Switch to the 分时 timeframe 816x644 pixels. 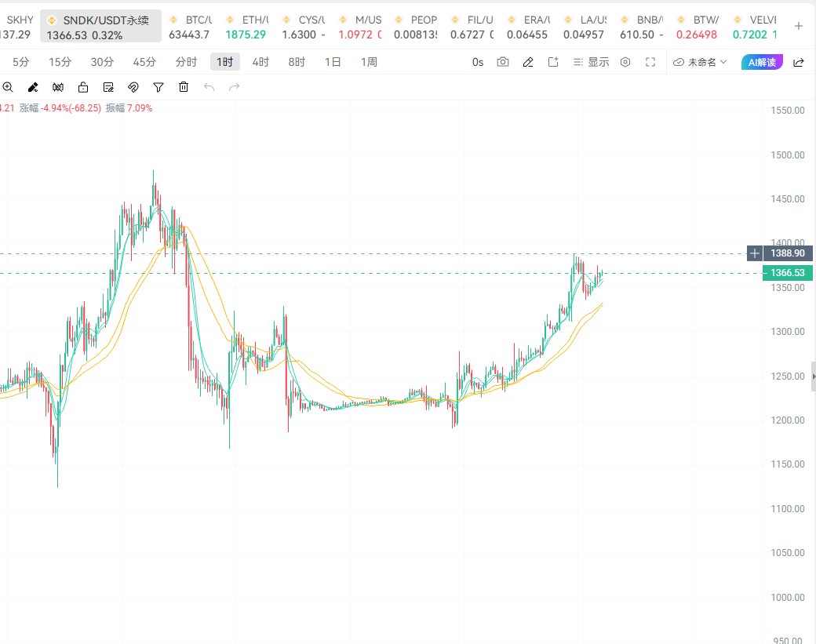[186, 62]
